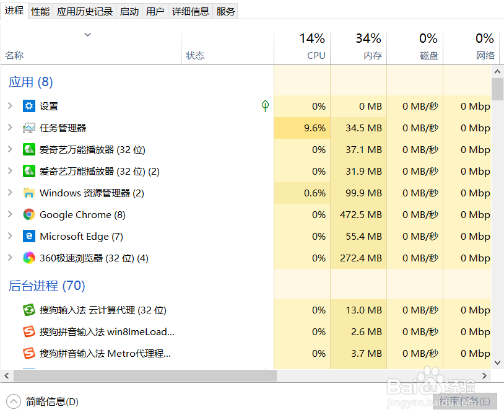Sort by the 状态 column header
The height and width of the screenshot is (420, 504).
[227, 48]
